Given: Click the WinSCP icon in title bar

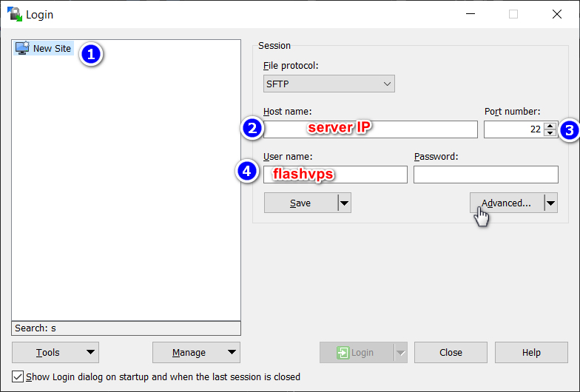Looking at the screenshot, I should pos(14,14).
